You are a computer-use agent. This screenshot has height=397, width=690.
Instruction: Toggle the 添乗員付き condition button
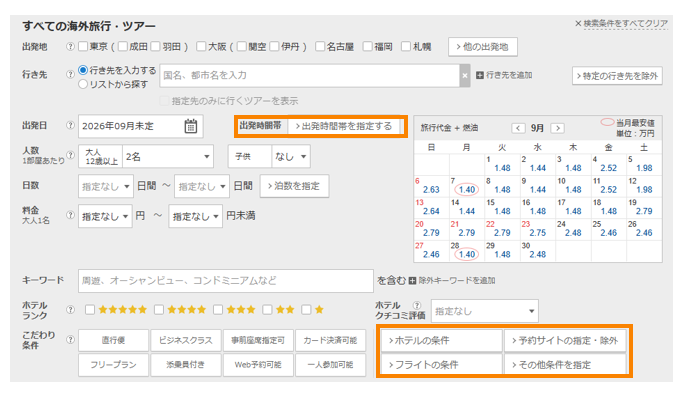click(185, 365)
